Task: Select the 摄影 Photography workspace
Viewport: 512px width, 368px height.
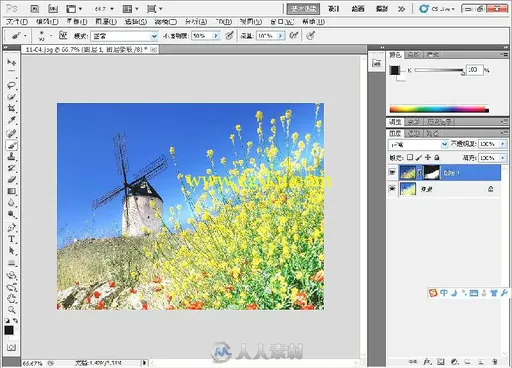Action: [382, 9]
